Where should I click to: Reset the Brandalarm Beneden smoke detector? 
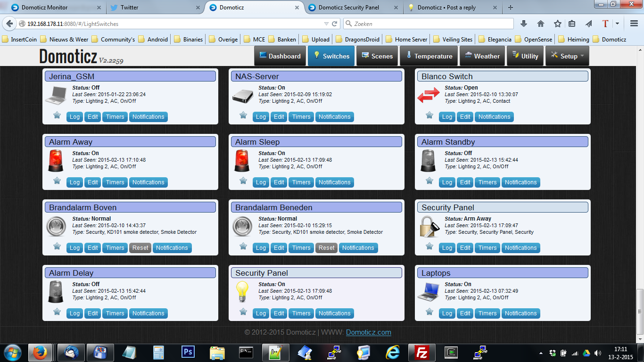click(327, 248)
